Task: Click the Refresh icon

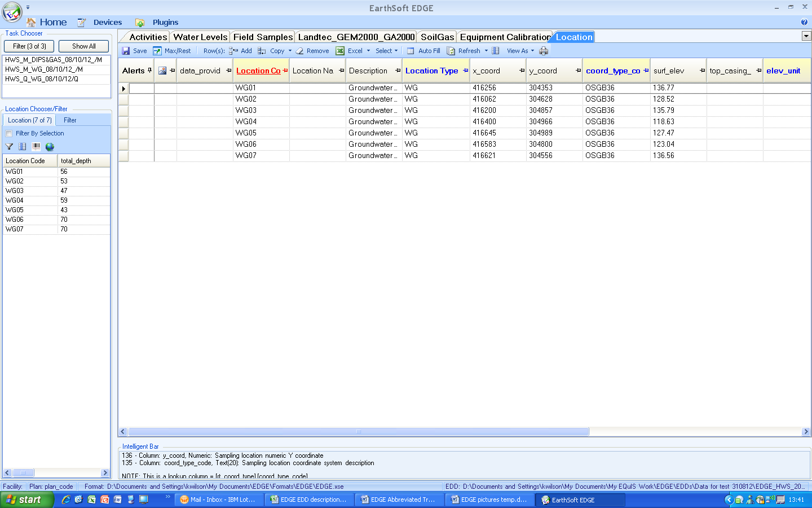Action: click(451, 51)
